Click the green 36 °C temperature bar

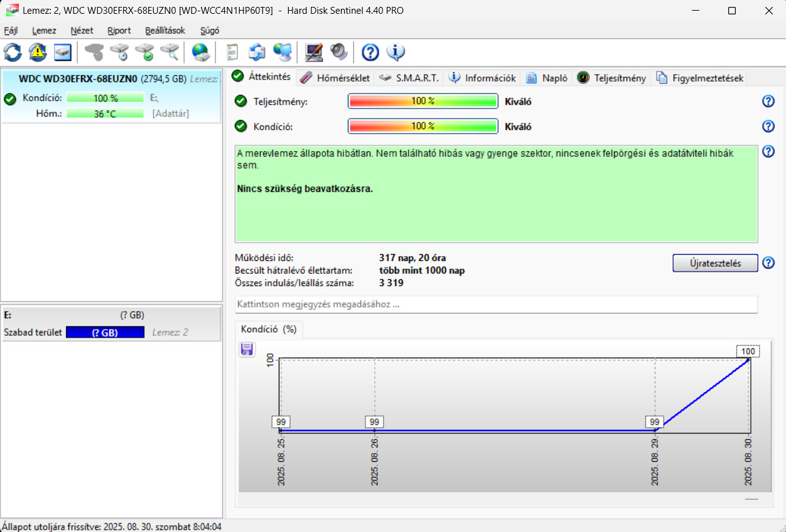[x=105, y=114]
